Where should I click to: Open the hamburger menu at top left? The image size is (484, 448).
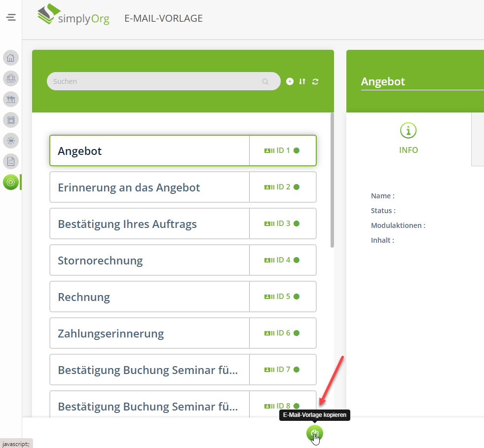tap(11, 18)
